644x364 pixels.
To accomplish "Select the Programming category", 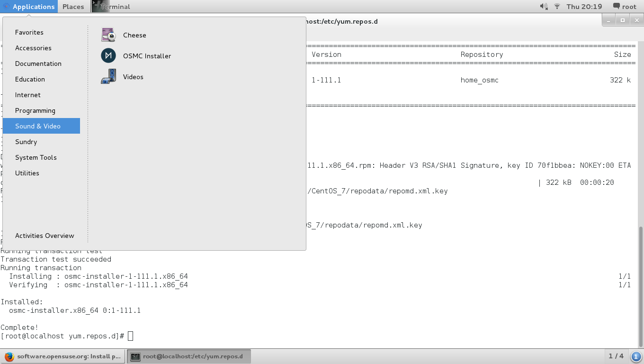I will tap(41, 110).
